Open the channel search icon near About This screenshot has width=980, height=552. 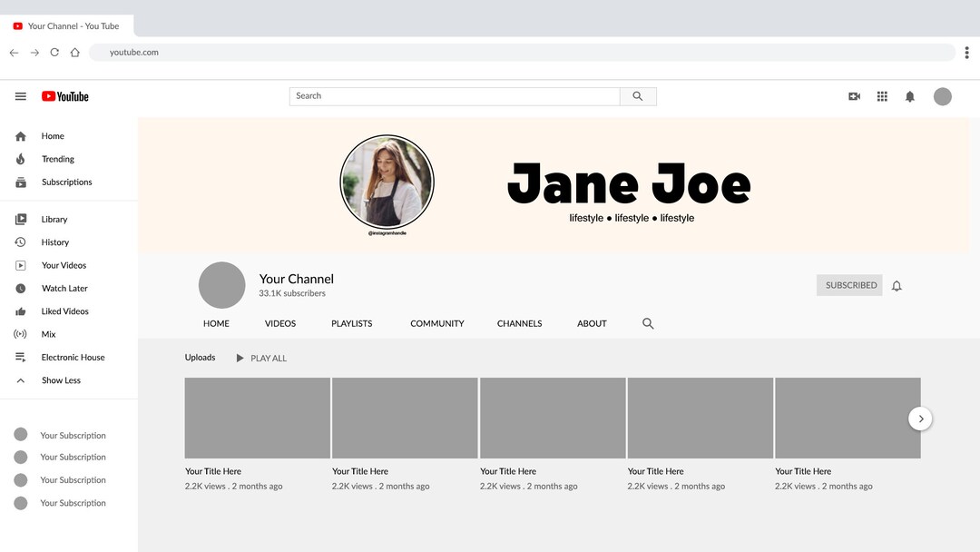coord(648,323)
